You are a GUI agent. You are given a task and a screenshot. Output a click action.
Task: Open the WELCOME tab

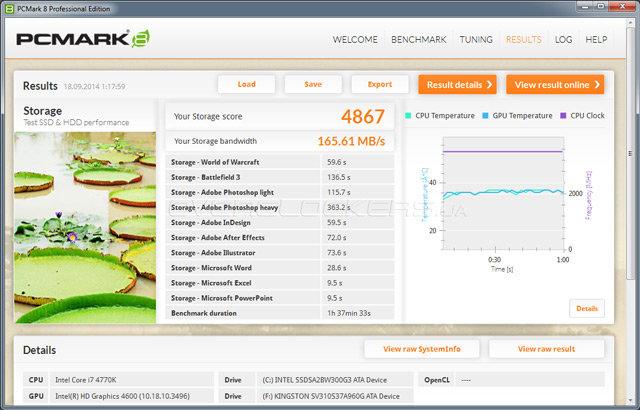355,40
